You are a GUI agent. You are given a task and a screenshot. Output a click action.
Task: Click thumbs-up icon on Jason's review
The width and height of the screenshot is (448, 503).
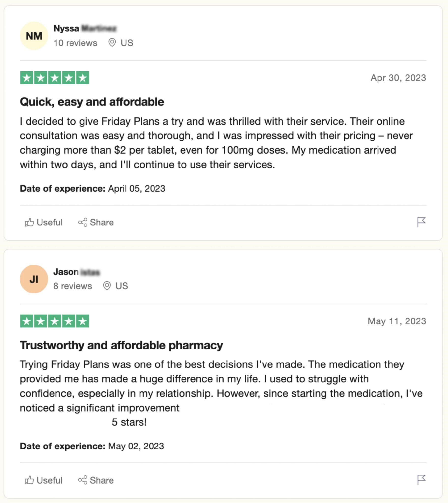point(29,480)
